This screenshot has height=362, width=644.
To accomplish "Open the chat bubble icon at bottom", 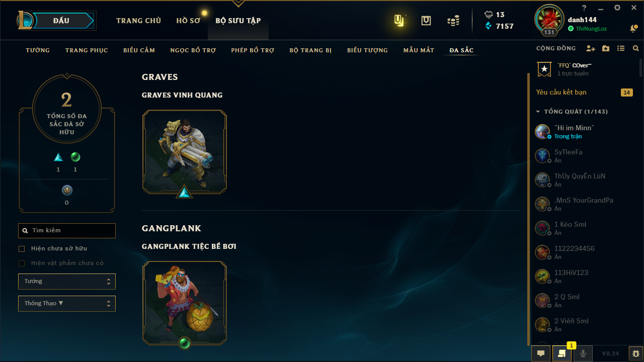I will coord(541,353).
